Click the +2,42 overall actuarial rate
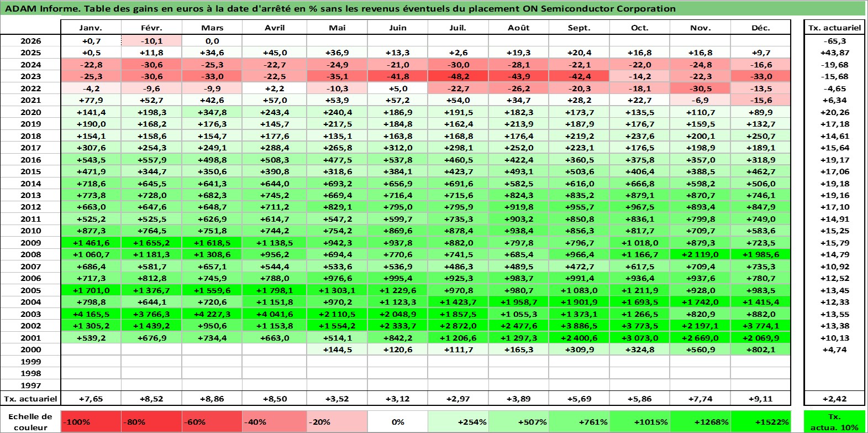 point(834,399)
